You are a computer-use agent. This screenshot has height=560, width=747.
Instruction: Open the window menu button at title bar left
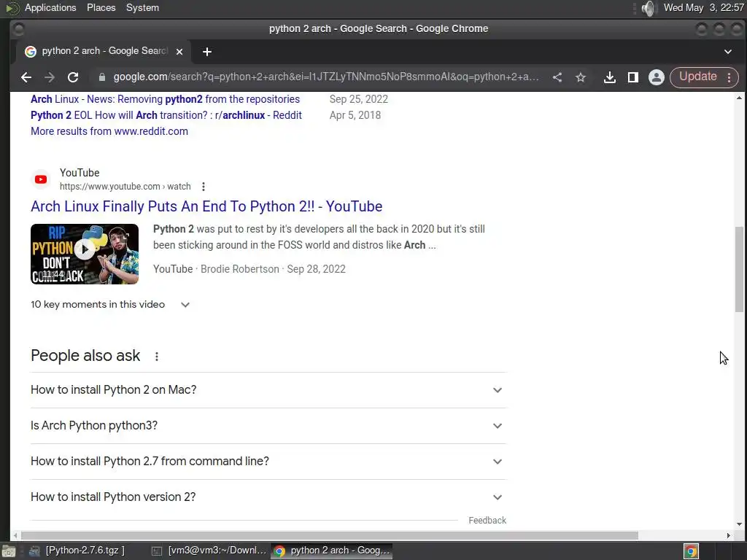tap(18, 29)
